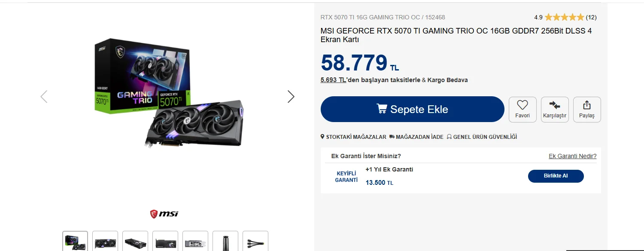Select the front three-fan view thumbnail

click(x=105, y=242)
